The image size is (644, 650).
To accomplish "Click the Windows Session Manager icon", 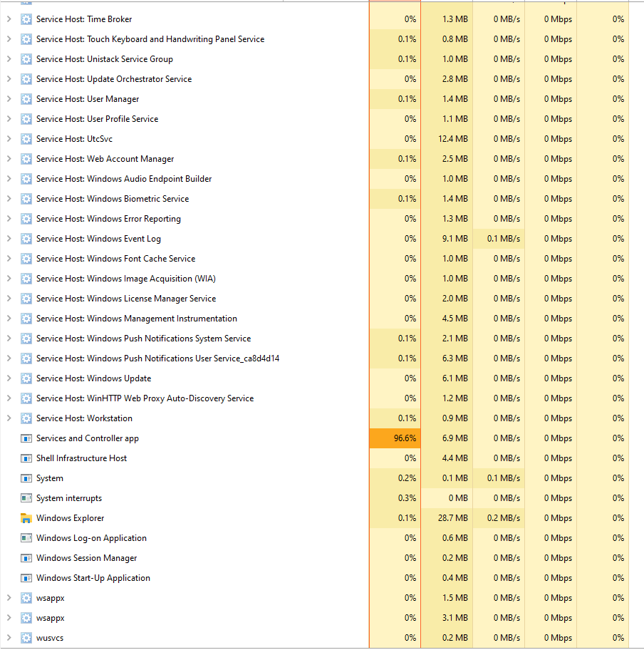I will [x=26, y=558].
